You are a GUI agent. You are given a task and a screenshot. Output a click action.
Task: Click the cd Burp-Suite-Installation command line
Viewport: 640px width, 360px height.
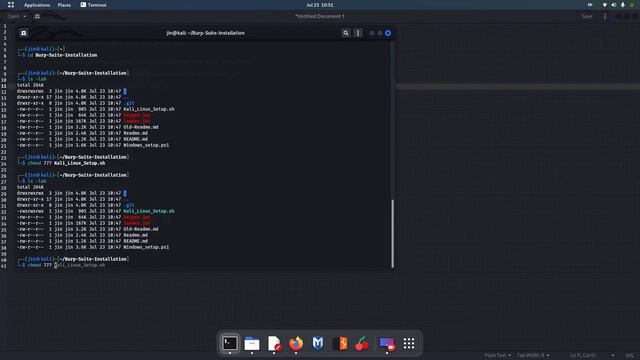coord(62,55)
